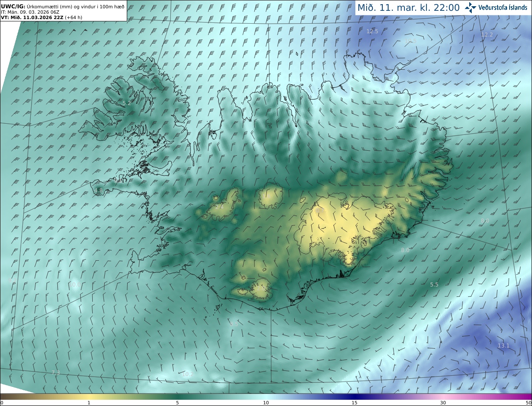This screenshot has width=532, height=406.
Task: Click the 7.3 value label
Action: click(56, 373)
